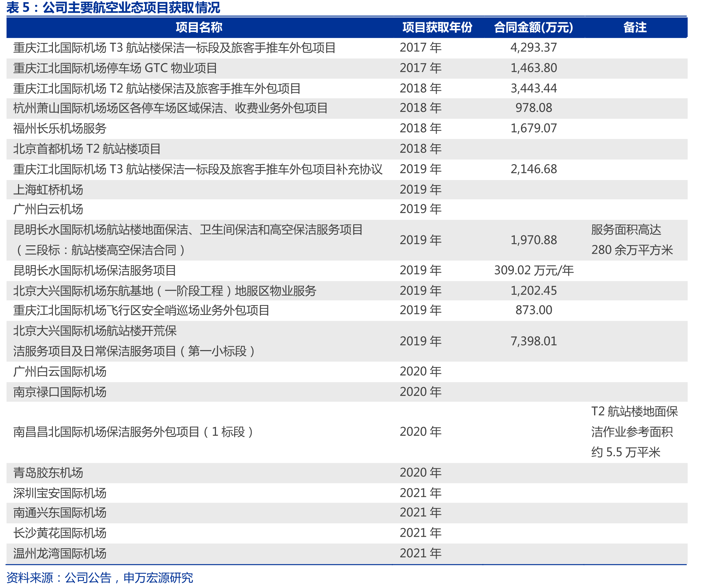This screenshot has width=720, height=588.
Task: Select the row 长沙黄花国际机场
Action: 347,533
